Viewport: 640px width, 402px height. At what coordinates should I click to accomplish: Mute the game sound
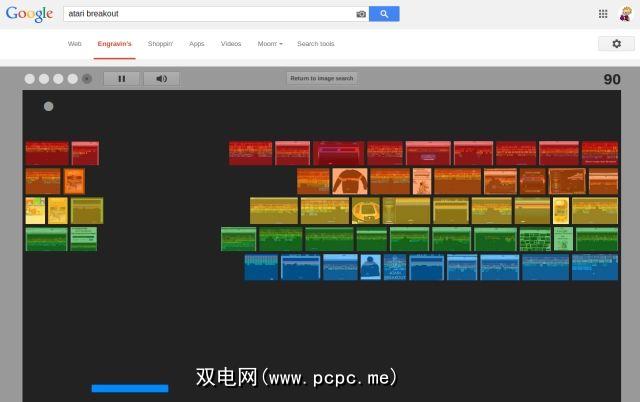click(x=162, y=79)
